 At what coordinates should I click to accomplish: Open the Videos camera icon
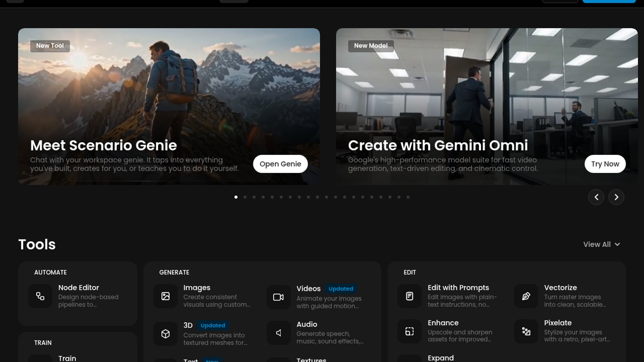coord(278,297)
